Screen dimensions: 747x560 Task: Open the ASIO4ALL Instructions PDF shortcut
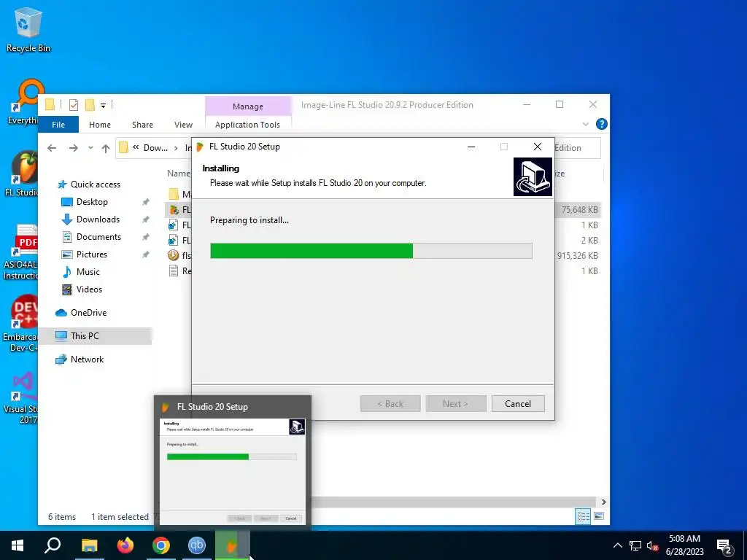(x=20, y=252)
